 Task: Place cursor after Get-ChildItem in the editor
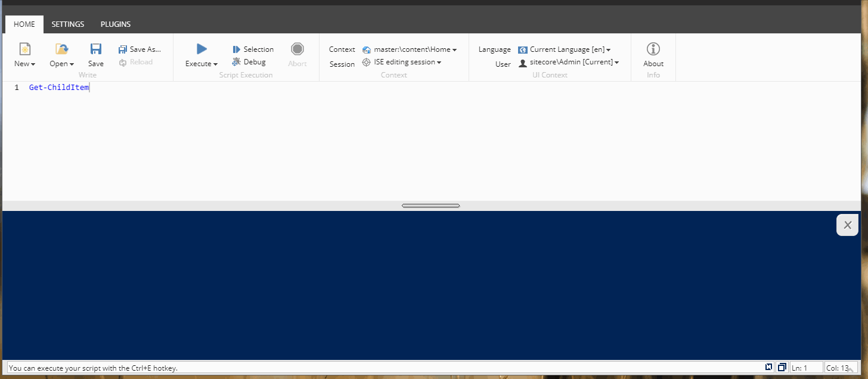89,87
